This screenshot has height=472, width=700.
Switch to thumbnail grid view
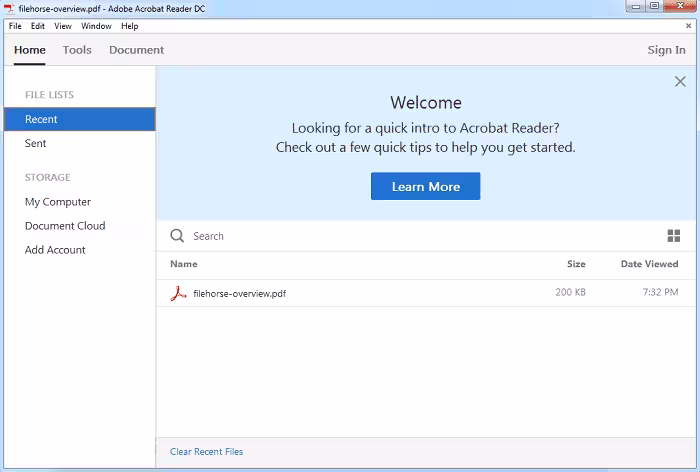674,236
